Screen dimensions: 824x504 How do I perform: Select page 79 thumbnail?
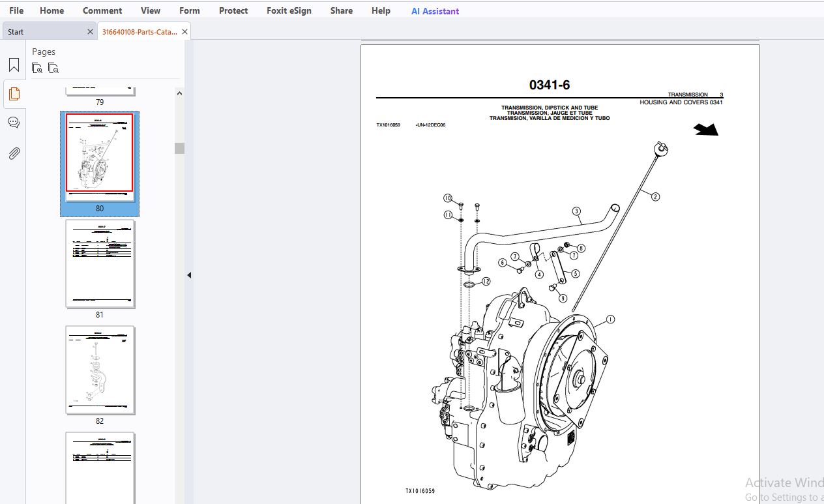(100, 91)
